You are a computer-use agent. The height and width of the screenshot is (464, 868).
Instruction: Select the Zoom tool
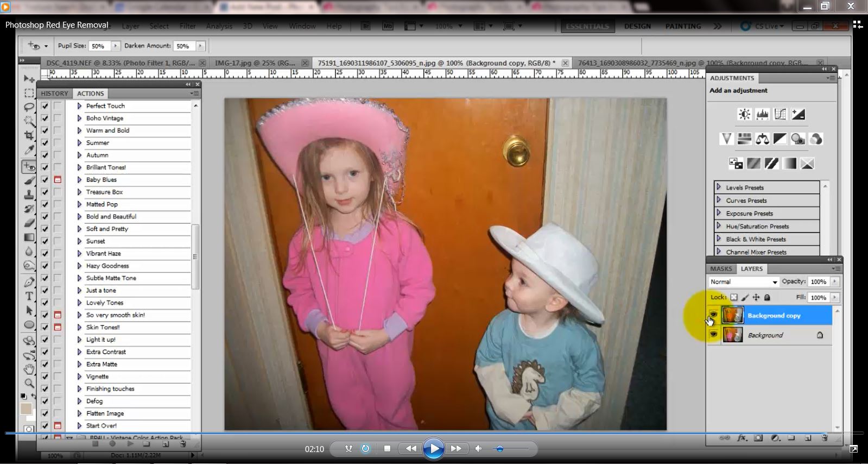coord(29,383)
